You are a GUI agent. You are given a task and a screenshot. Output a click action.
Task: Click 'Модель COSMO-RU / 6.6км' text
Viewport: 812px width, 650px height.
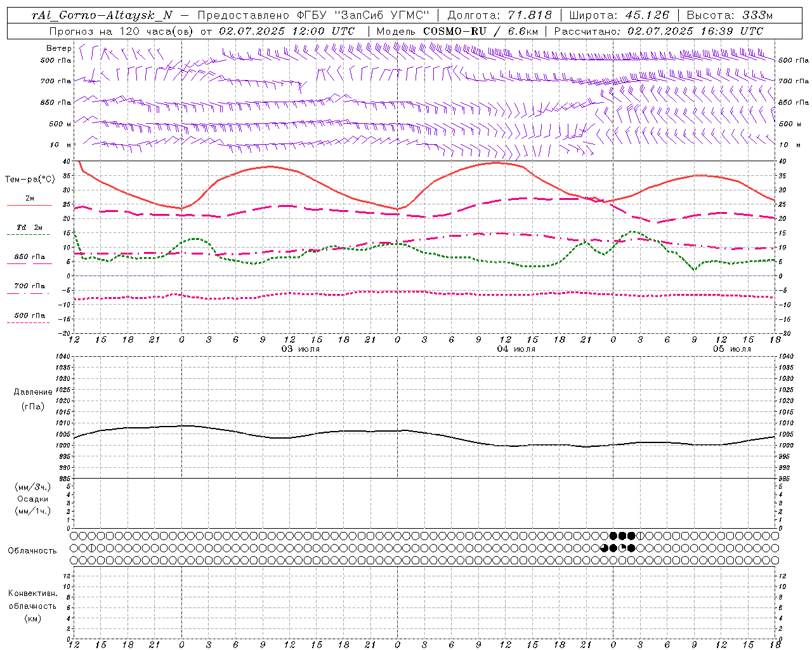457,31
